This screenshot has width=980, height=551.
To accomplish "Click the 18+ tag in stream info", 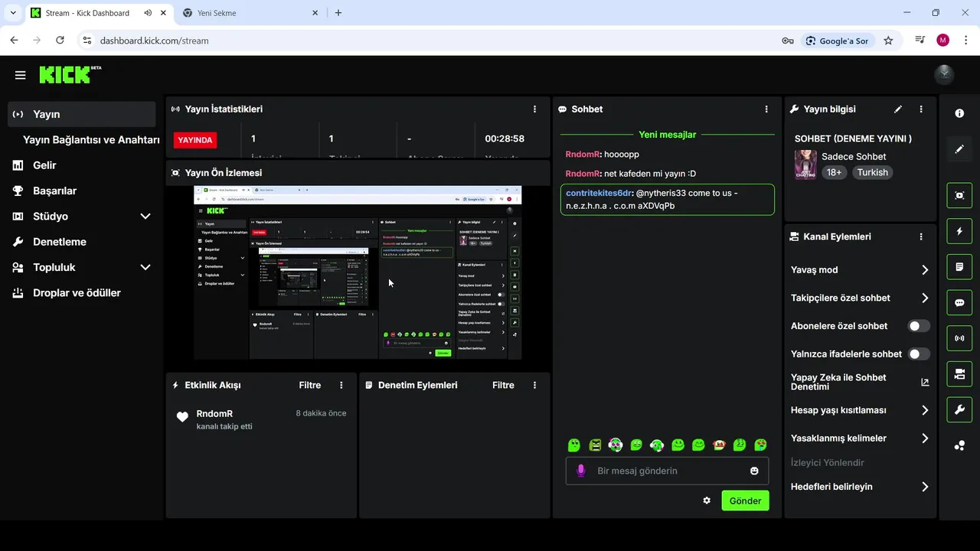I will point(834,172).
